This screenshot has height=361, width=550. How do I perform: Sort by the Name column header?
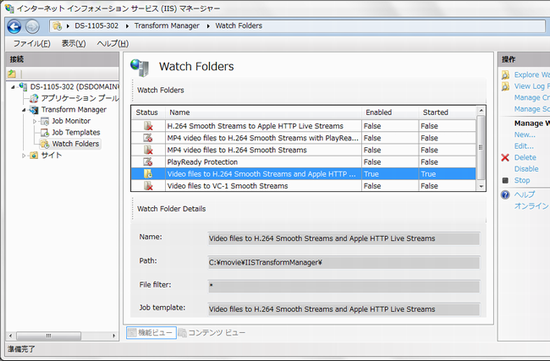click(x=263, y=112)
